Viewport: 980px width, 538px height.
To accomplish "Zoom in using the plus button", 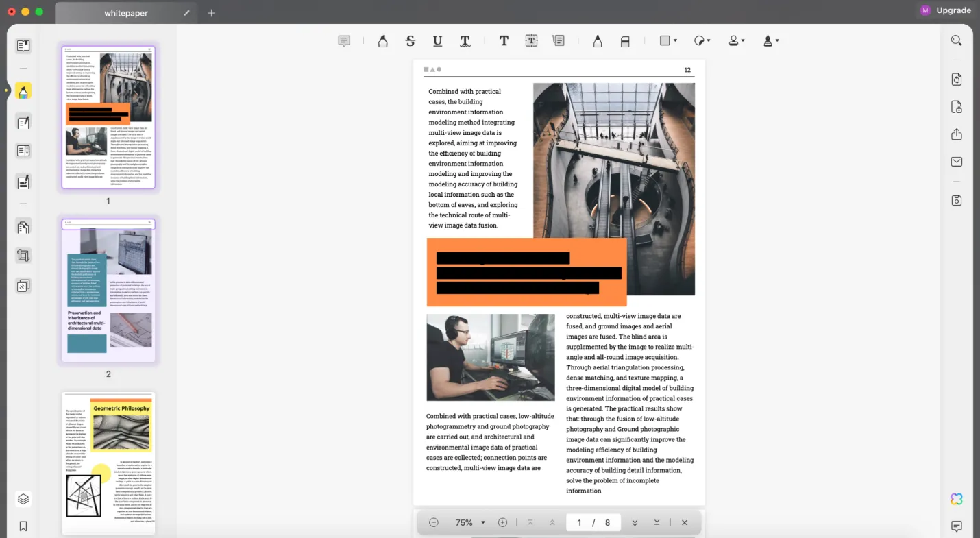I will (x=502, y=522).
